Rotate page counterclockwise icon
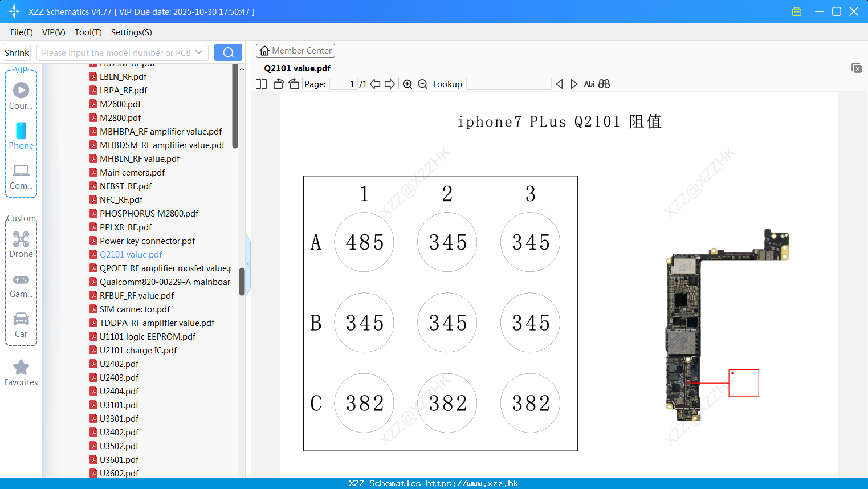Screen dimensions: 868x489 point(278,84)
